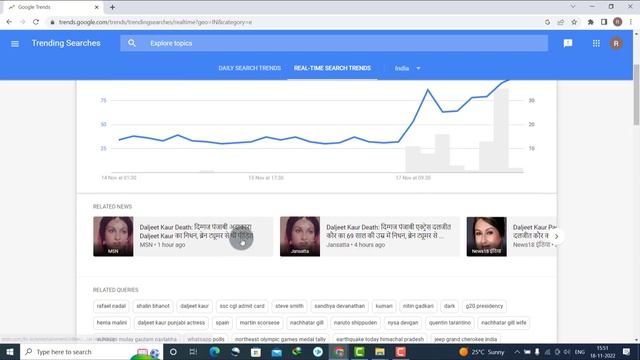Select the nysa devgan query chip
640x360 pixels.
click(x=403, y=323)
